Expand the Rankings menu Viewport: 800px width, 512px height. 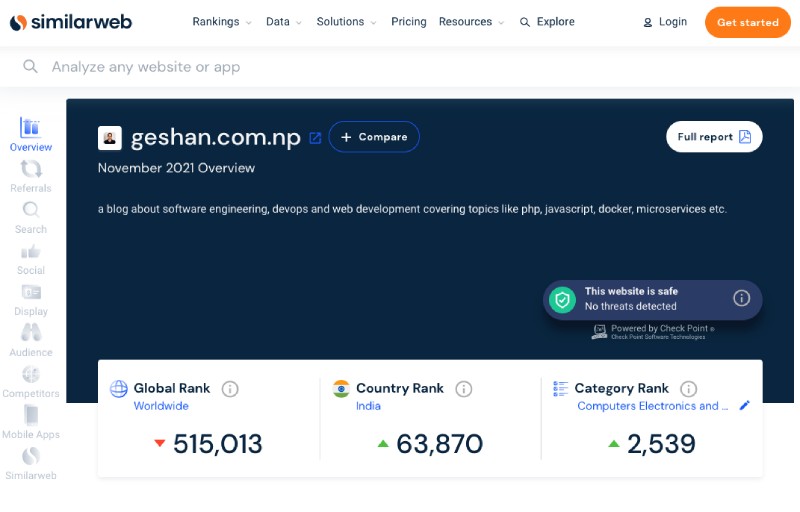pyautogui.click(x=221, y=22)
